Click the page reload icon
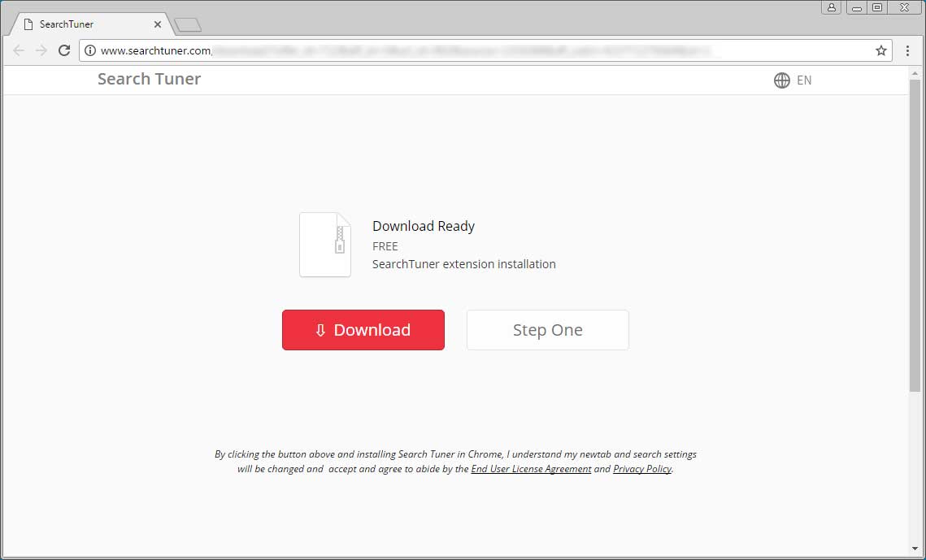Image resolution: width=926 pixels, height=560 pixels. pos(64,50)
